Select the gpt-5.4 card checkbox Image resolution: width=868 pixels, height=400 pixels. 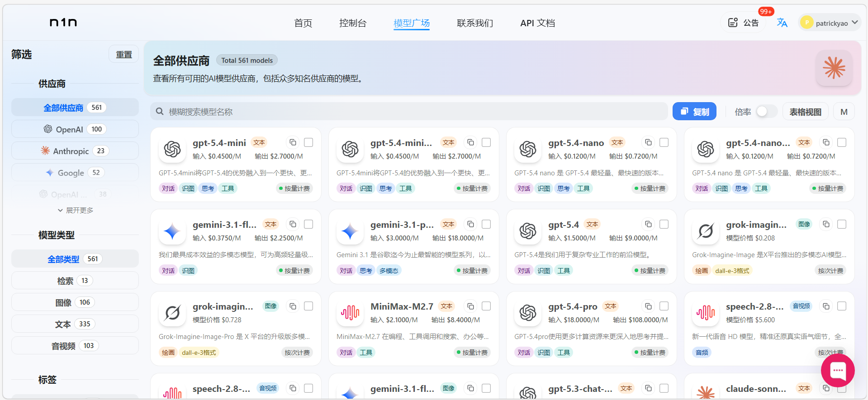coord(664,224)
